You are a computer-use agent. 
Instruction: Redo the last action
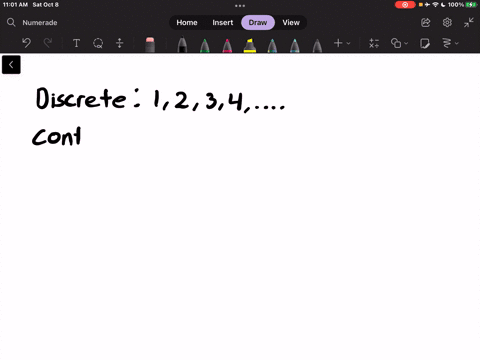pos(48,43)
